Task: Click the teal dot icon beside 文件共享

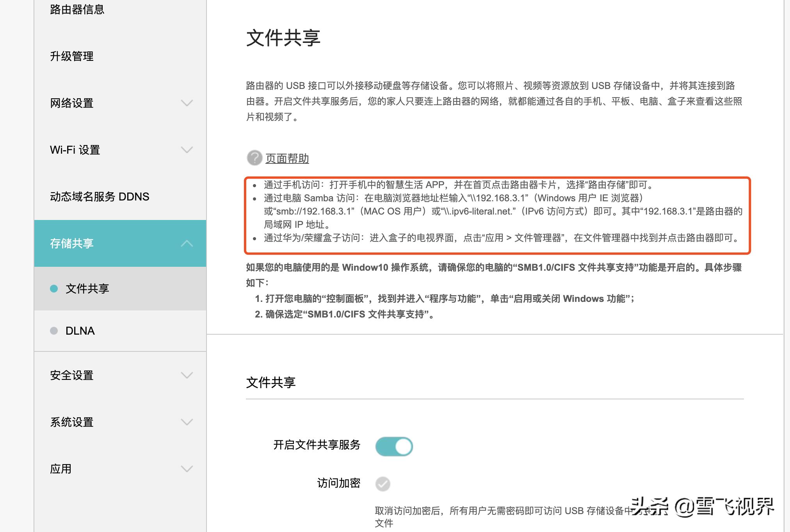Action: [53, 289]
